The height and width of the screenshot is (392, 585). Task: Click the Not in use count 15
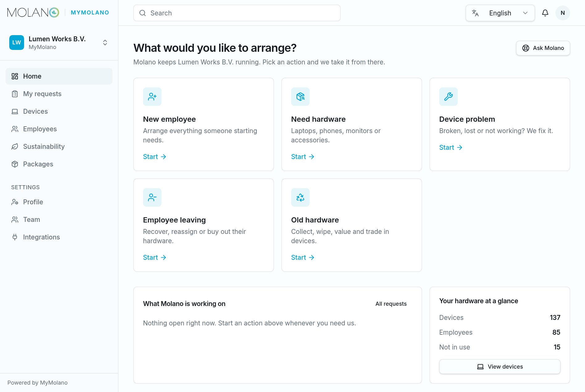click(557, 347)
